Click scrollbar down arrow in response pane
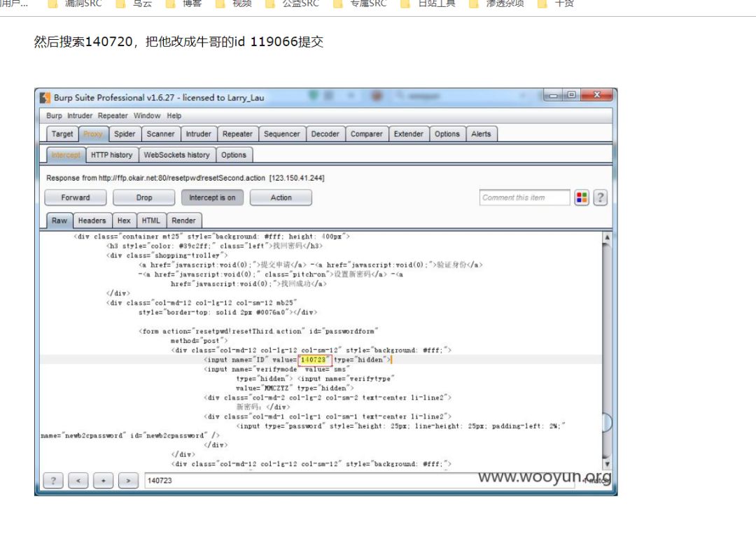This screenshot has width=756, height=534. click(607, 463)
